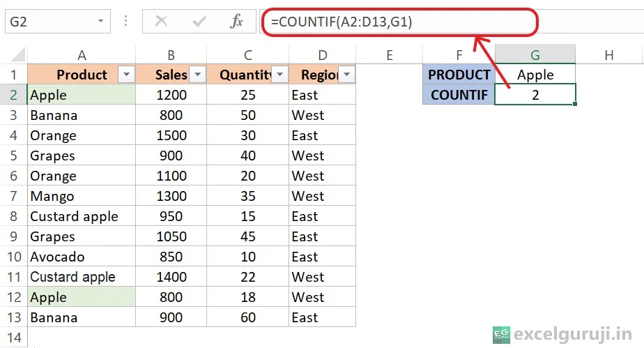The width and height of the screenshot is (644, 348).
Task: Select column D header
Action: (323, 54)
